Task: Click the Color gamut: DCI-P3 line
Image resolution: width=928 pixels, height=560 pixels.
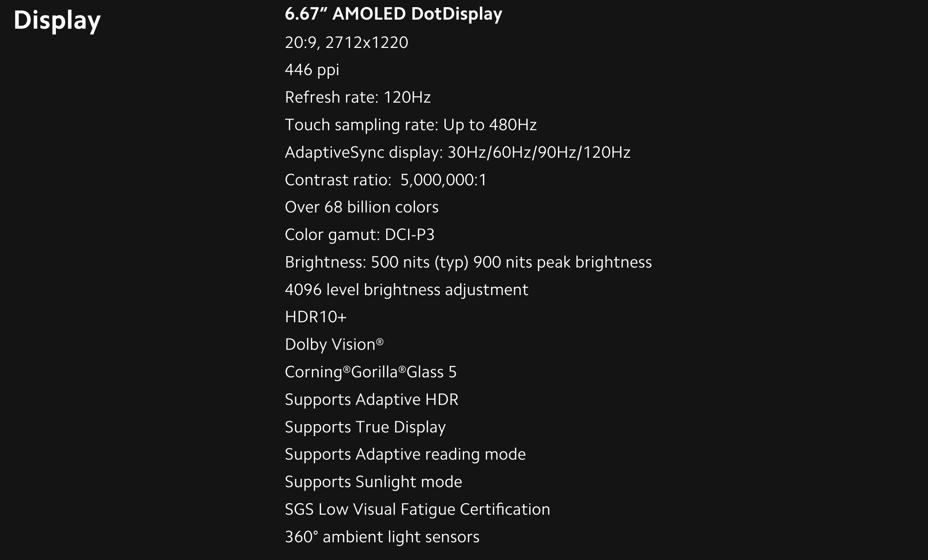Action: (359, 235)
